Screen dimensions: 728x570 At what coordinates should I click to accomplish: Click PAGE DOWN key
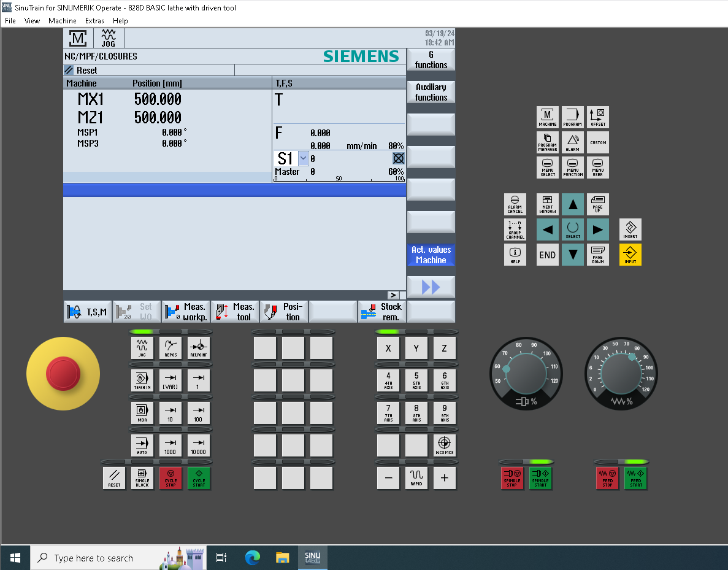pyautogui.click(x=597, y=255)
